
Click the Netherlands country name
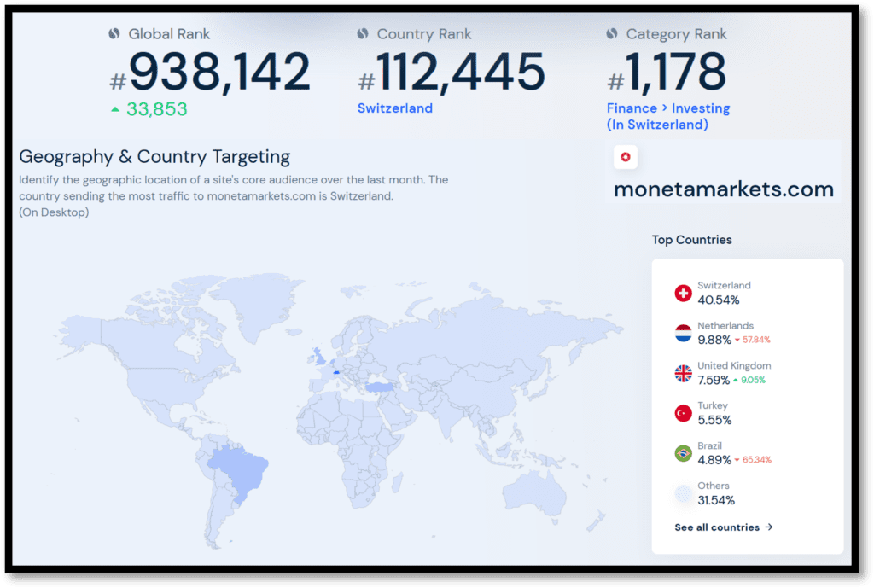tap(725, 325)
